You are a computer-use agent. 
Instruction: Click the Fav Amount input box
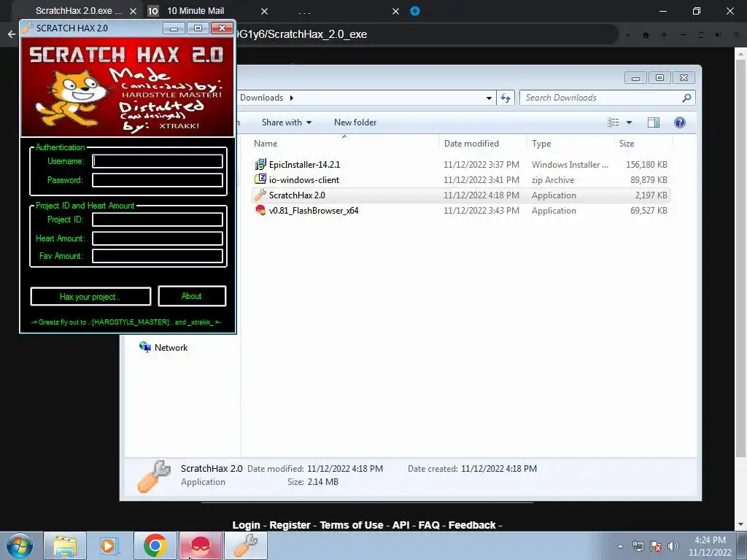pyautogui.click(x=158, y=256)
